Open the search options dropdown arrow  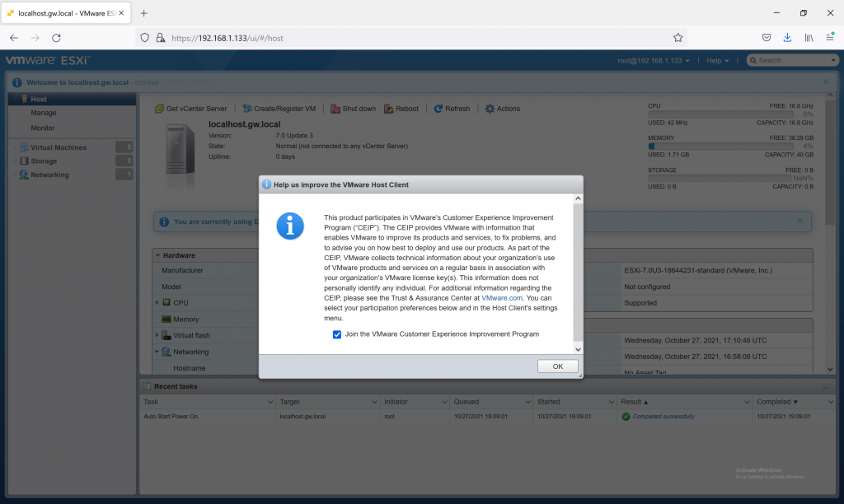click(x=833, y=60)
